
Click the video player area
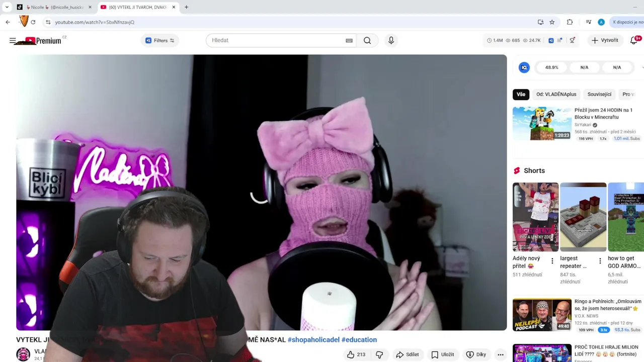[261, 193]
